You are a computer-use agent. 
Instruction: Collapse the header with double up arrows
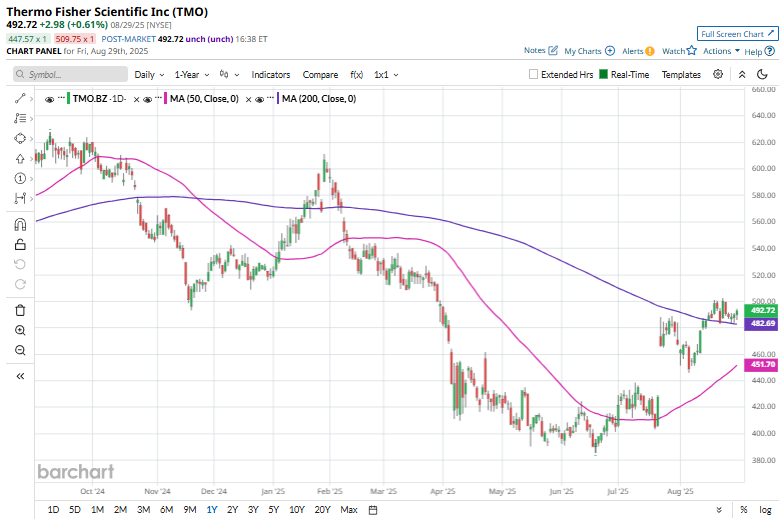point(742,74)
